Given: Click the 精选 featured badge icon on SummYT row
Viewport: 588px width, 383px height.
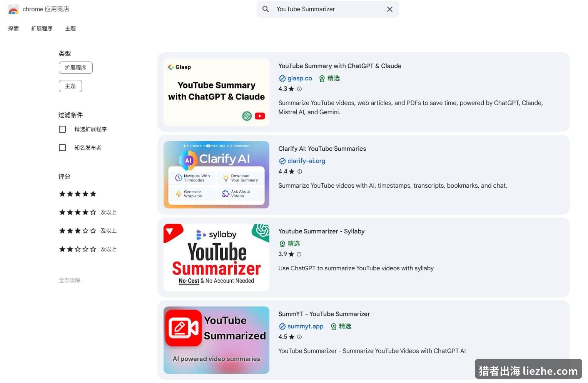Looking at the screenshot, I should [x=334, y=326].
